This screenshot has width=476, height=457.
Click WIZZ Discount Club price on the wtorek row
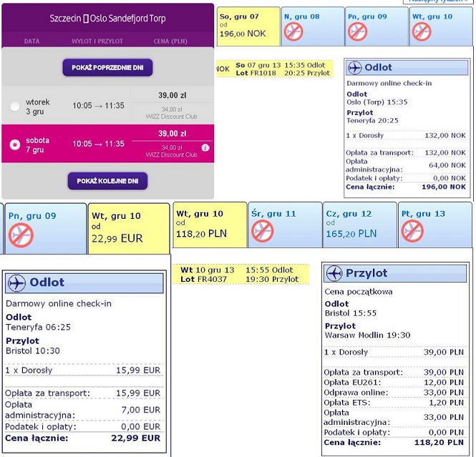click(x=172, y=113)
